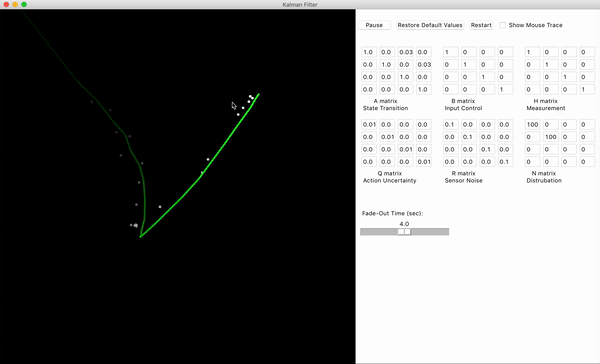600x364 pixels.
Task: Click the Pause button
Action: [x=374, y=25]
